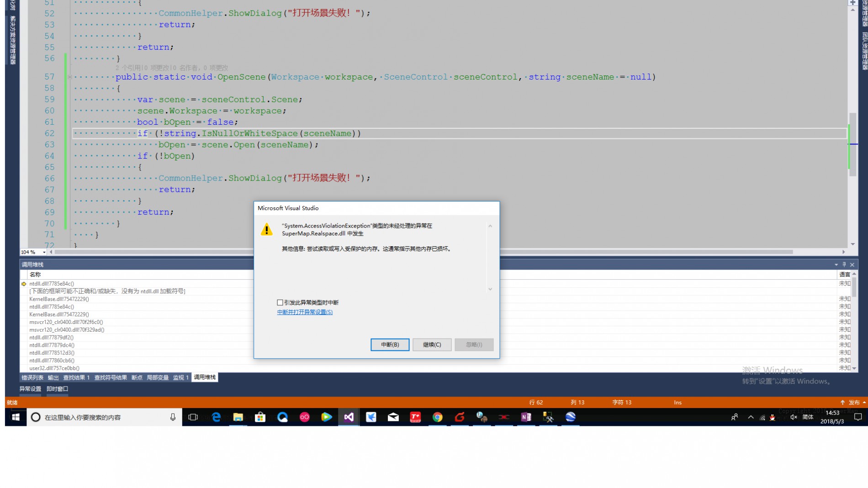Enable the 引发此异常类型时中断 checkbox
The image size is (868, 488).
[x=280, y=302]
